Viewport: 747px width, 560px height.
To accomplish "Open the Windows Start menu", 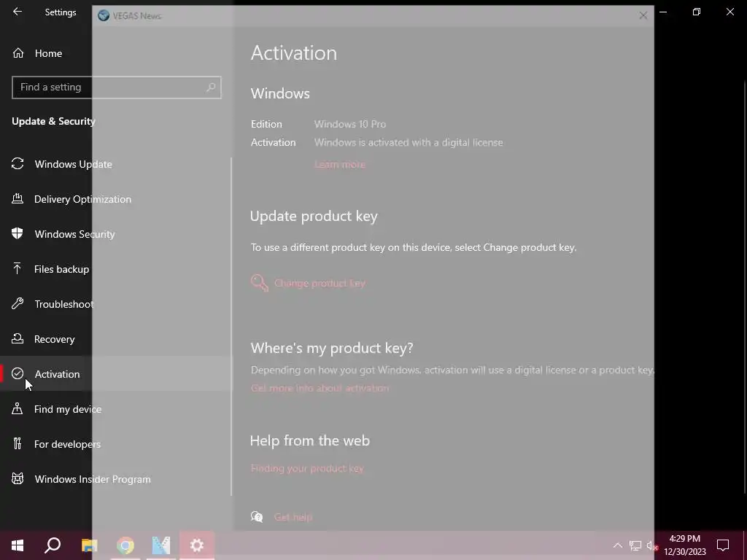I will (18, 545).
